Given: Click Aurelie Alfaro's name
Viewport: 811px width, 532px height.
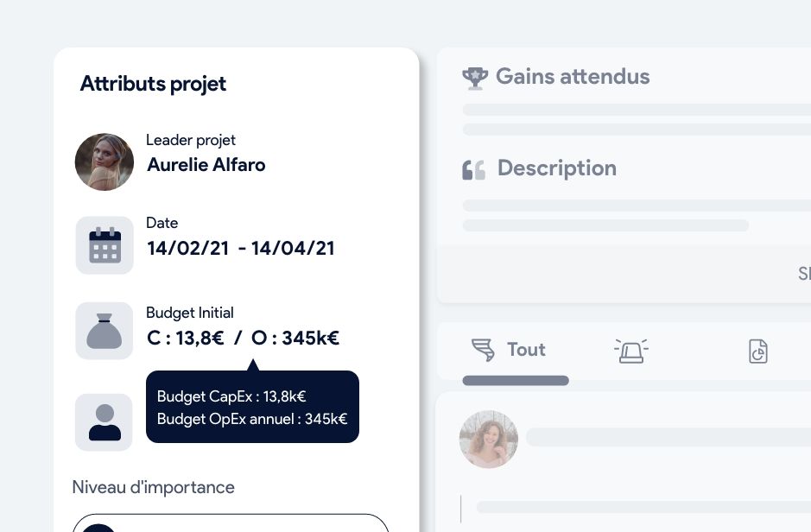Looking at the screenshot, I should [x=206, y=165].
